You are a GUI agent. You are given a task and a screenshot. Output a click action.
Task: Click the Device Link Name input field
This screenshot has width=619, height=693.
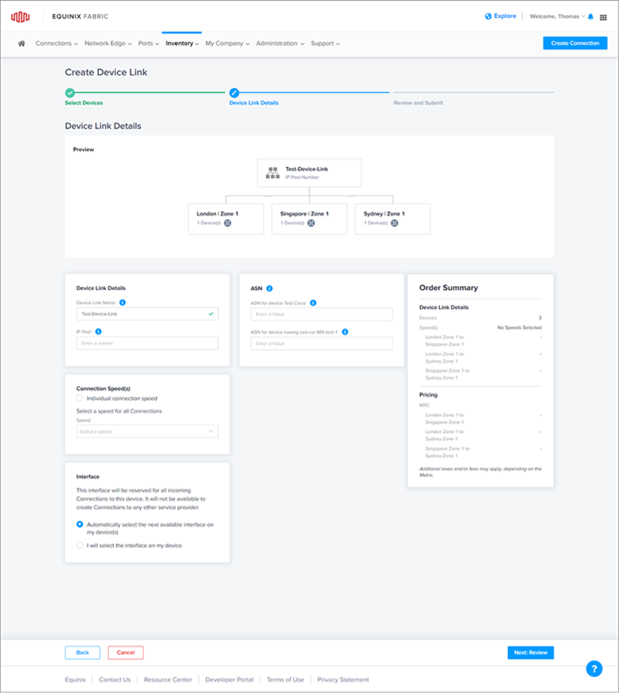[147, 314]
